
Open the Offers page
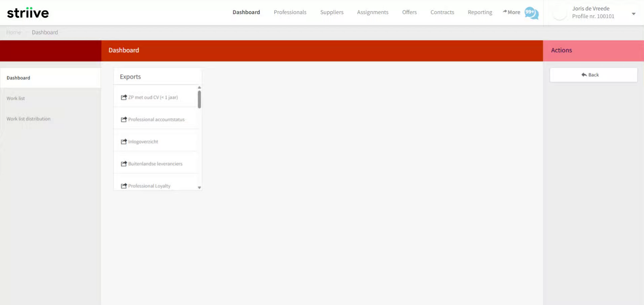click(x=410, y=12)
